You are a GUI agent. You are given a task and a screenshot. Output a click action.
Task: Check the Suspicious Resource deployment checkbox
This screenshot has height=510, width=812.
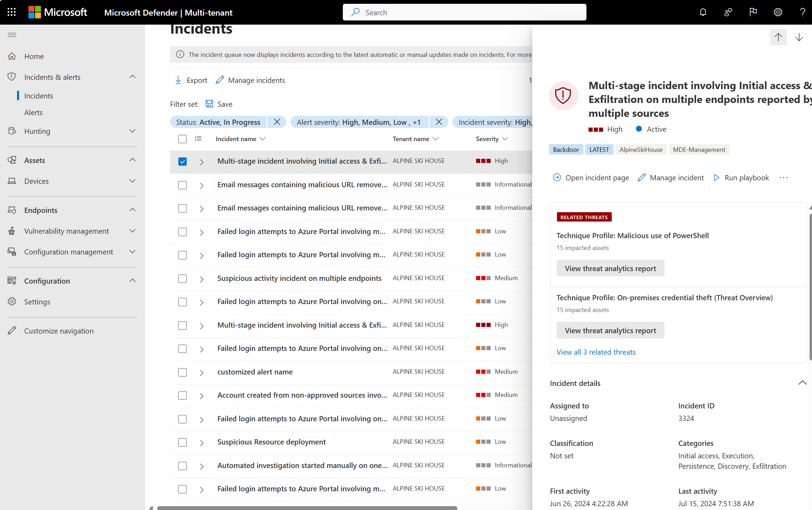pyautogui.click(x=183, y=442)
